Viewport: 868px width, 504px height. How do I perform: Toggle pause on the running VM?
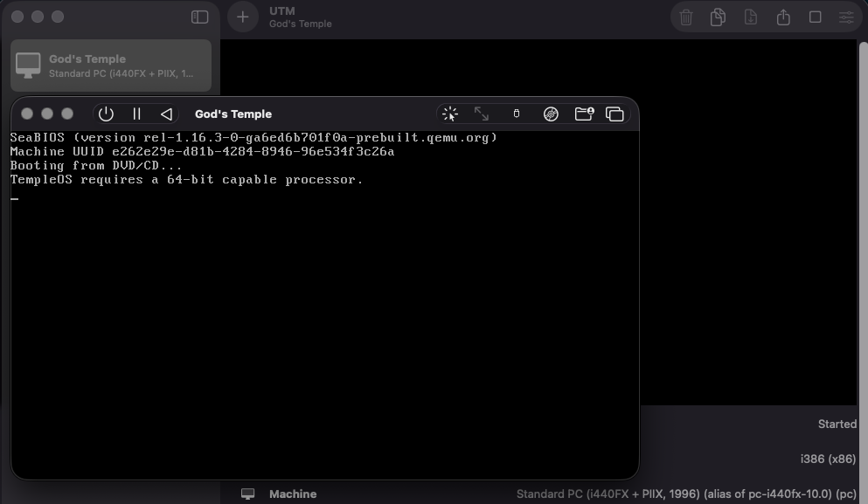coord(135,114)
